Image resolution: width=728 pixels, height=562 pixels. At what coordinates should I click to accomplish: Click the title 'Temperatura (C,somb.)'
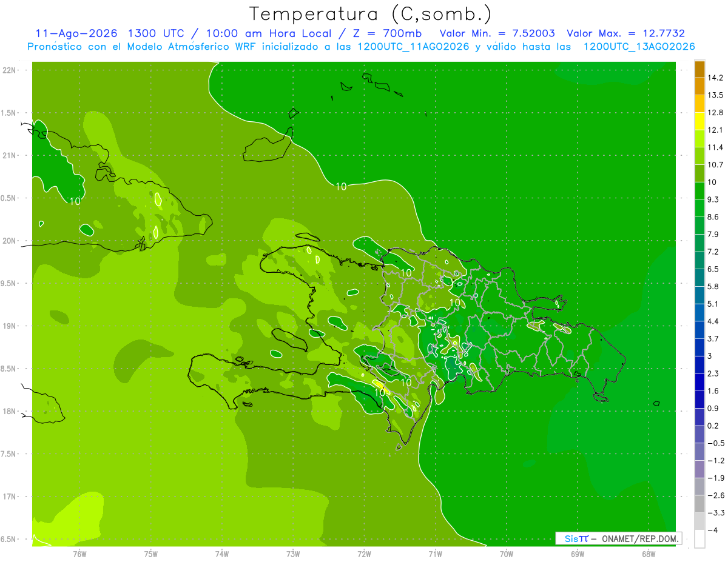click(x=371, y=14)
